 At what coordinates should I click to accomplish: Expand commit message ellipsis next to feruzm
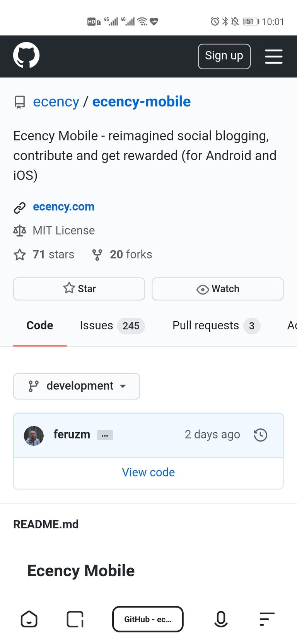click(105, 435)
